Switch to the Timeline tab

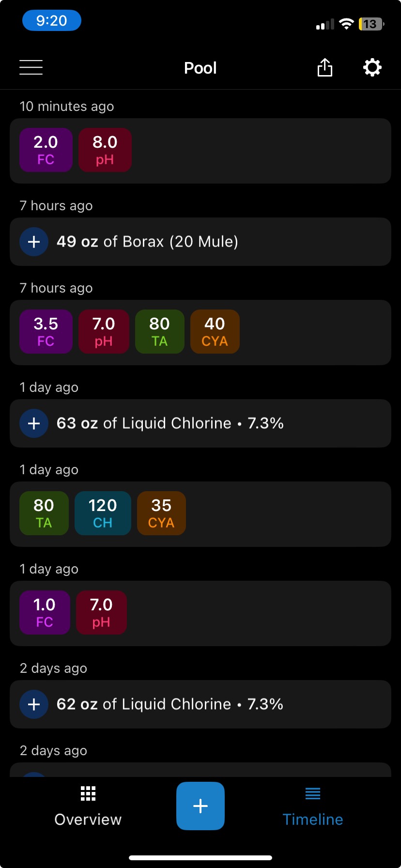coord(313,806)
